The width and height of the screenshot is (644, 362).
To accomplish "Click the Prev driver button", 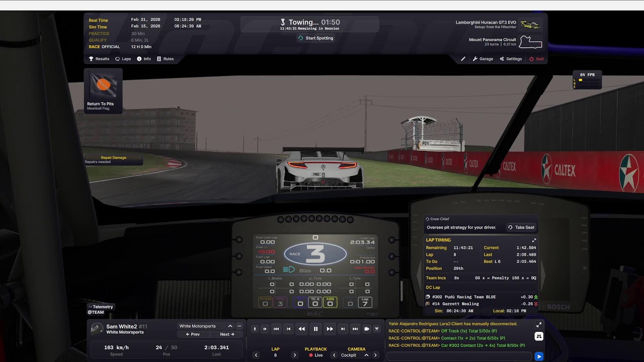I will (193, 334).
